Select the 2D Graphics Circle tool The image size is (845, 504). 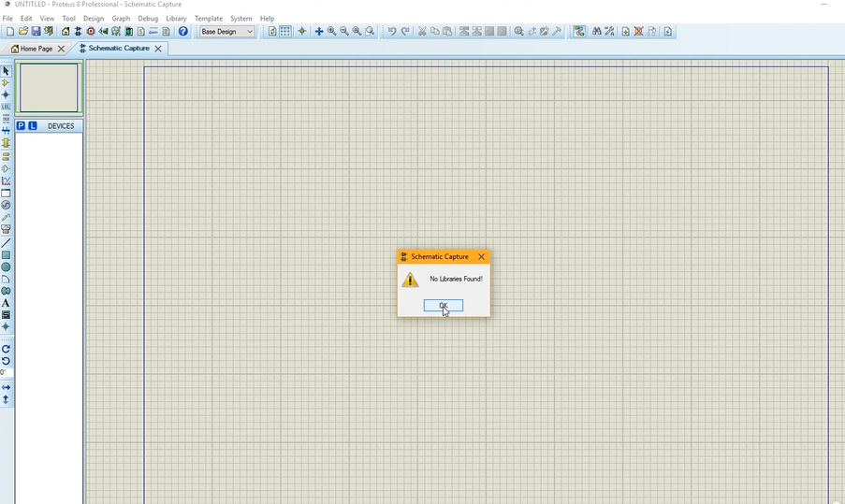[6, 267]
